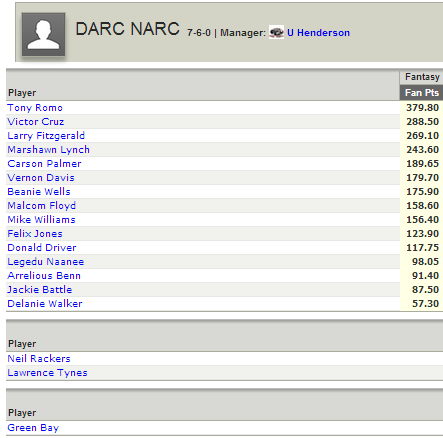The image size is (443, 438).
Task: Open the Malcom Floyd player link
Action: point(42,206)
